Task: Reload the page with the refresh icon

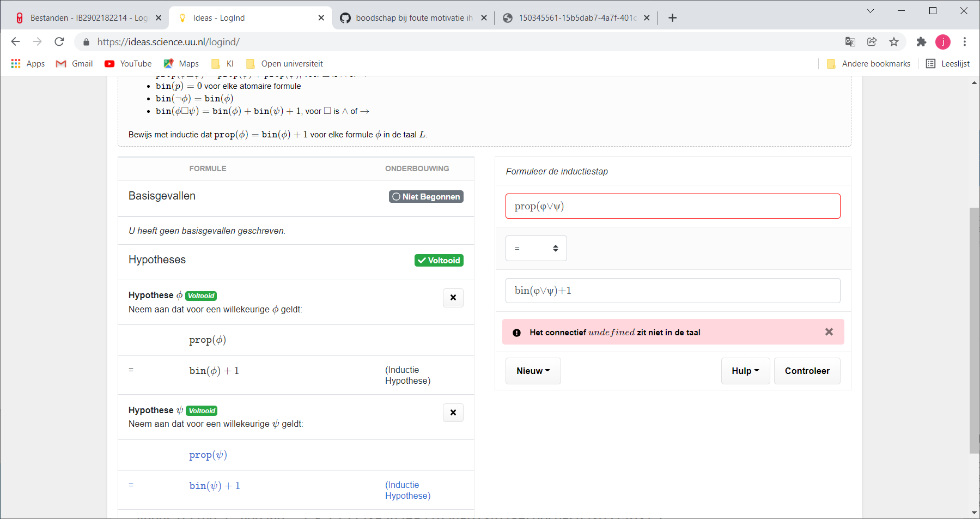Action: (59, 41)
